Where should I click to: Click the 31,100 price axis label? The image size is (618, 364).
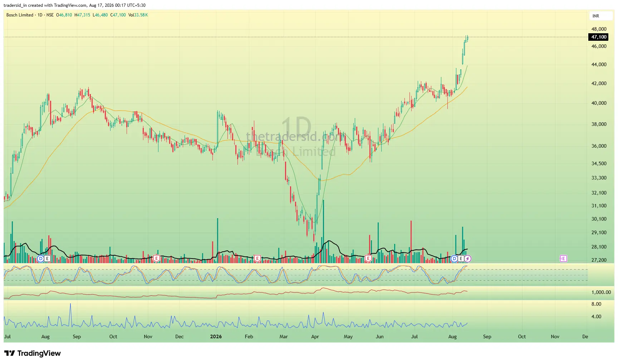pos(599,206)
